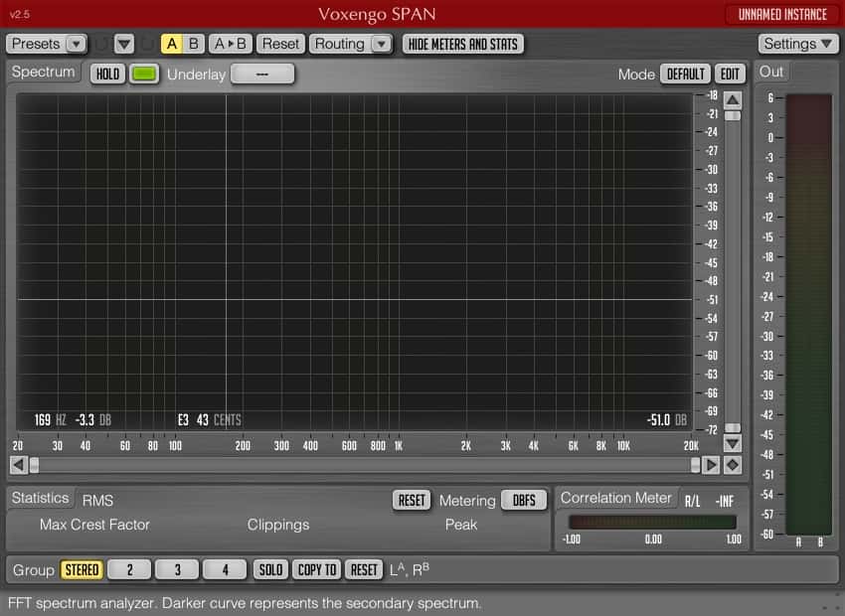This screenshot has width=845, height=616.
Task: Click the Voxengo SPAN title text
Action: 377,15
